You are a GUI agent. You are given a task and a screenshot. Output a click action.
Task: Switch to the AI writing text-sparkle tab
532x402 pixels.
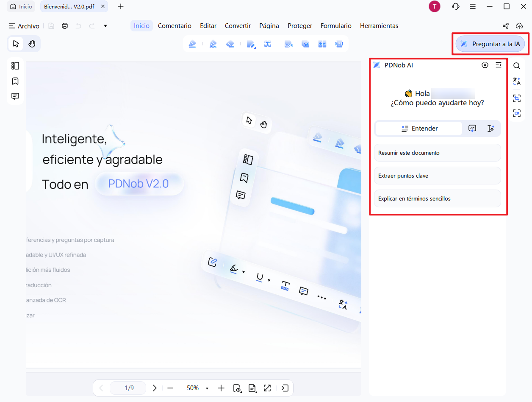pos(491,128)
